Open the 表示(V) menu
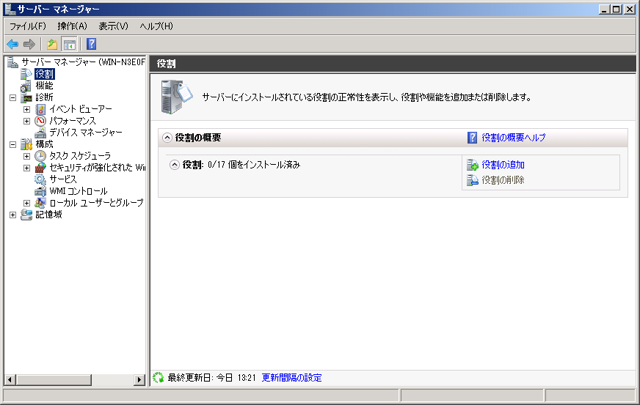 coord(113,26)
